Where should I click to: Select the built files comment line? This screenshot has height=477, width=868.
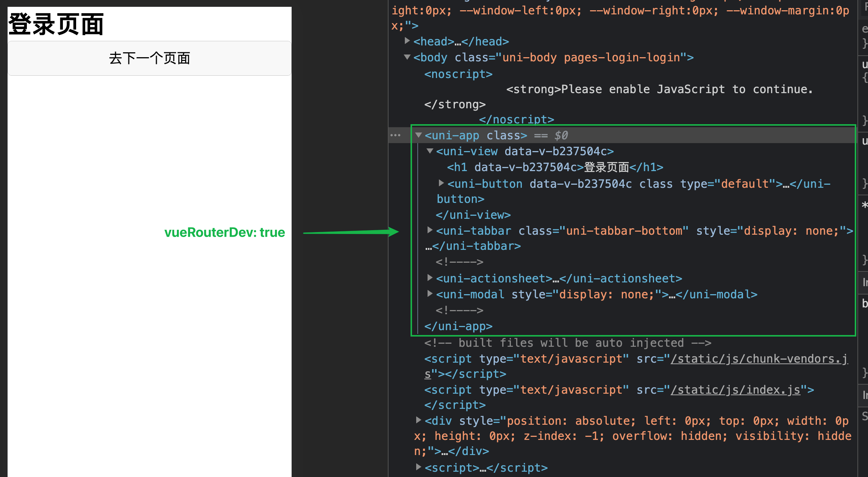pos(567,343)
